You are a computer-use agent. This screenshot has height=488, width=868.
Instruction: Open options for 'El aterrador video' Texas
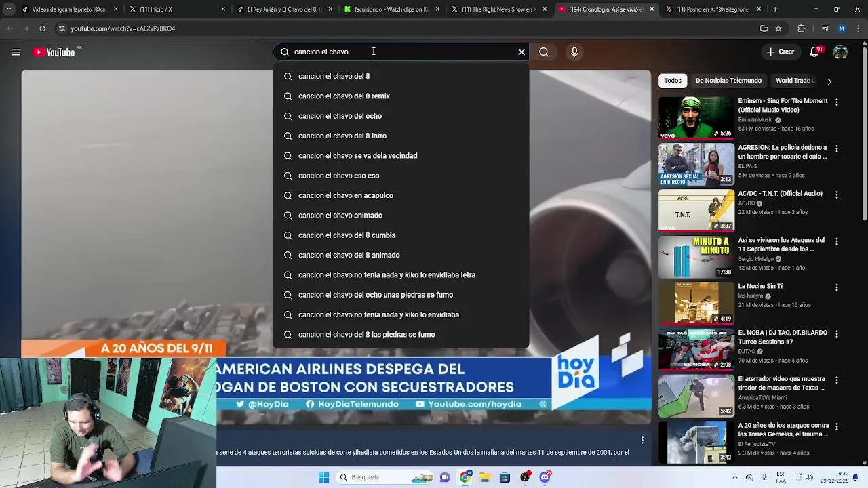(x=836, y=380)
